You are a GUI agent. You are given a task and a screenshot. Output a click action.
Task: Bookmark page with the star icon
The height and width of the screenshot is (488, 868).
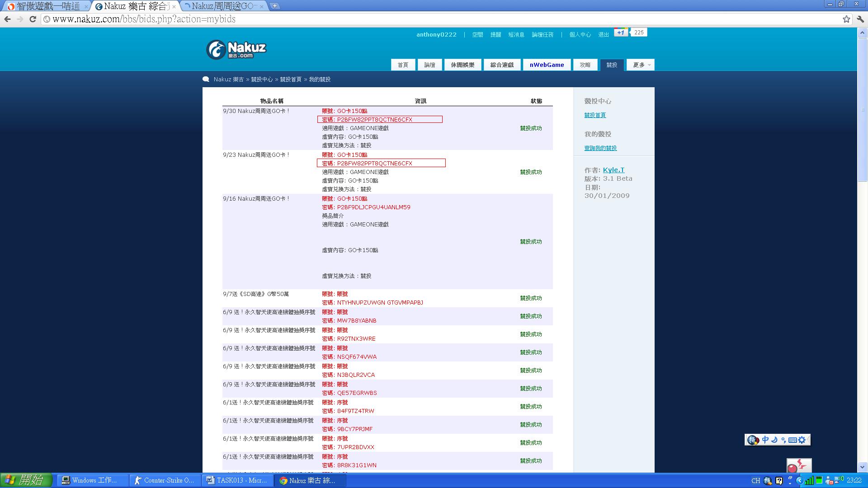[x=846, y=19]
